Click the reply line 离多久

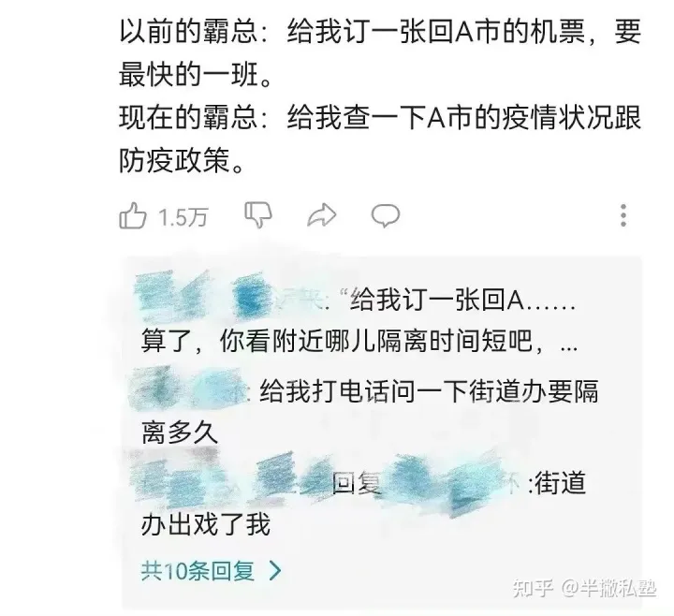click(180, 432)
